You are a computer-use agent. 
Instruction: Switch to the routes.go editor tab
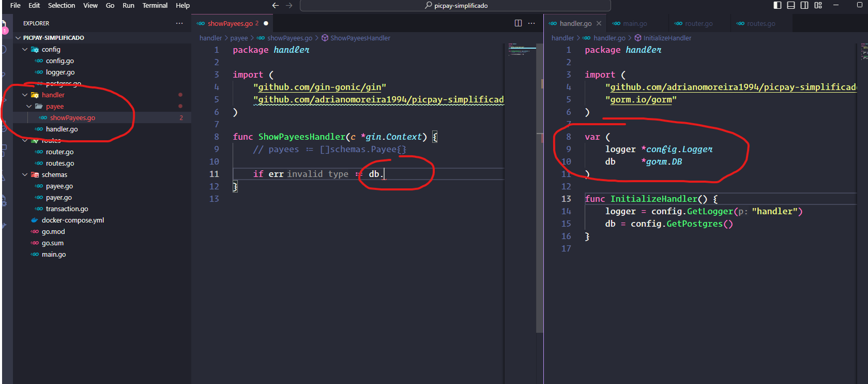click(761, 23)
